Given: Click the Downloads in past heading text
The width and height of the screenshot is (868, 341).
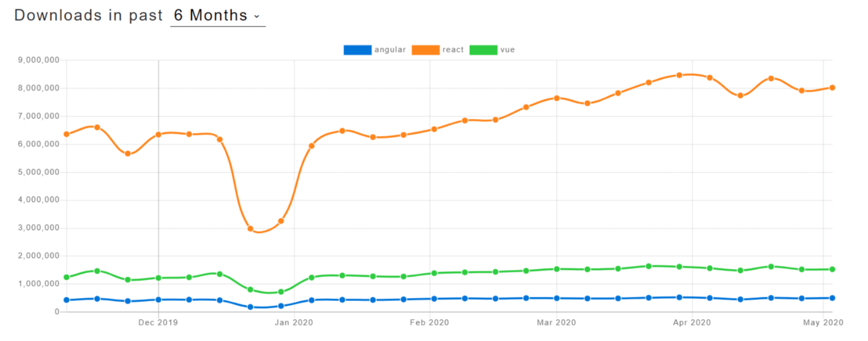Looking at the screenshot, I should (x=89, y=16).
